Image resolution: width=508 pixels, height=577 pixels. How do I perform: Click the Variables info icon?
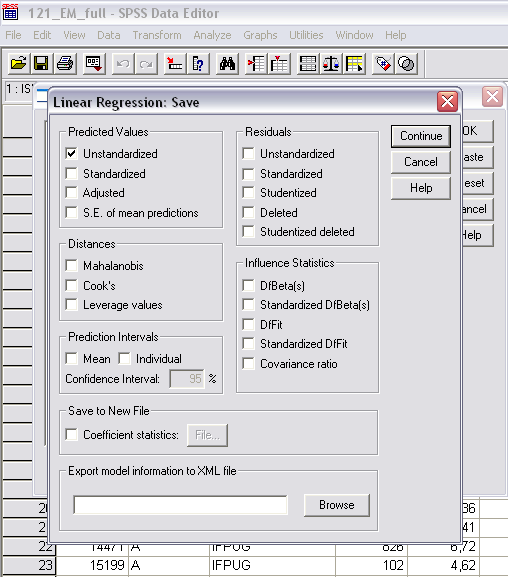198,64
